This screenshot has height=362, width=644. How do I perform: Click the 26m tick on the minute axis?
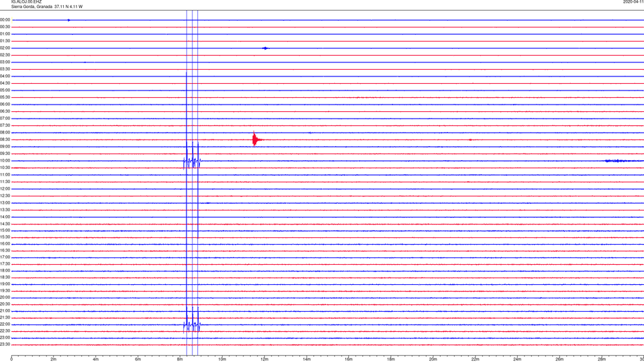(x=559, y=359)
